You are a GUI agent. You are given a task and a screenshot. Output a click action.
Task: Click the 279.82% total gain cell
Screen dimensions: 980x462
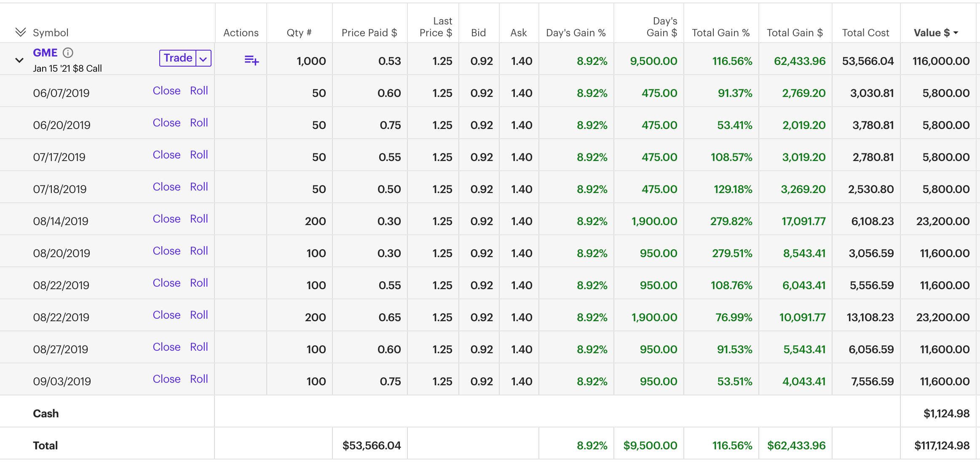click(x=731, y=221)
